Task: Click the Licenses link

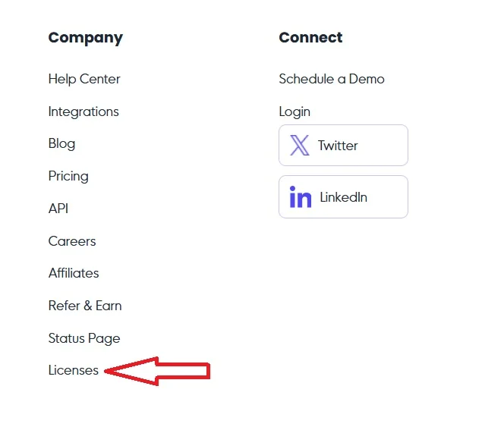Action: [x=74, y=370]
